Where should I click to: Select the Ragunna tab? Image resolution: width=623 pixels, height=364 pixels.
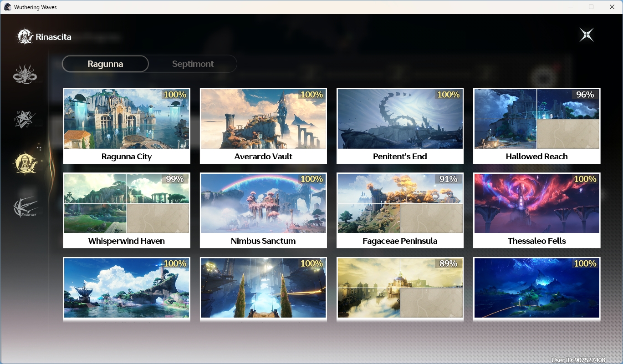105,64
